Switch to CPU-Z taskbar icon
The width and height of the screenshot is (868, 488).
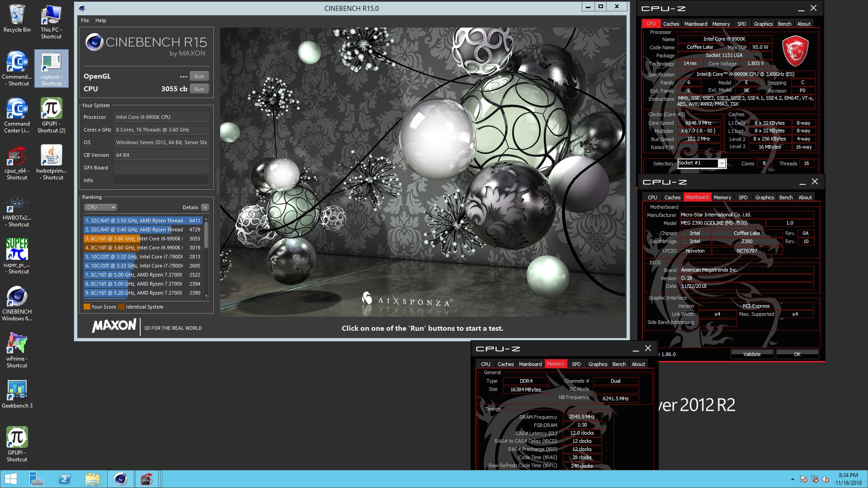point(146,479)
